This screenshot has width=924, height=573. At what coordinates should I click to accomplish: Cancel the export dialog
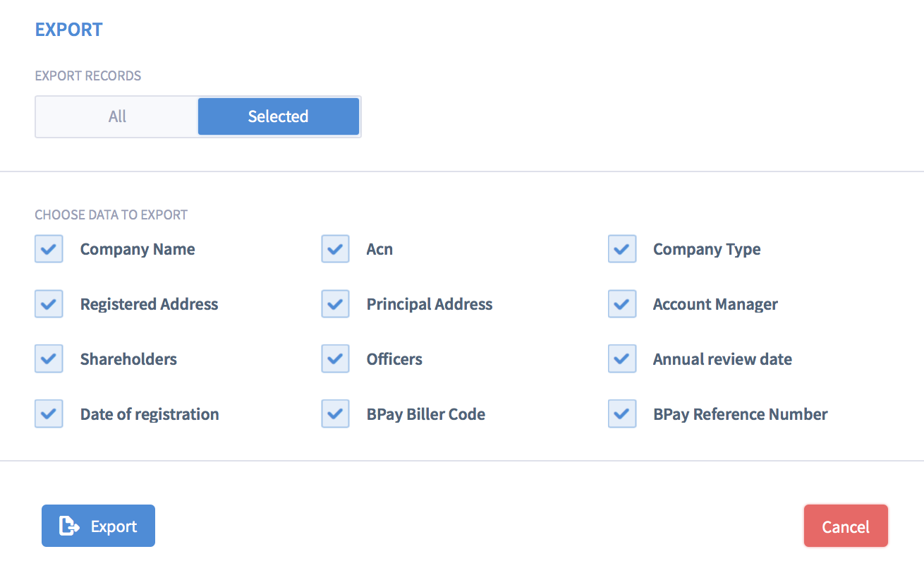846,526
